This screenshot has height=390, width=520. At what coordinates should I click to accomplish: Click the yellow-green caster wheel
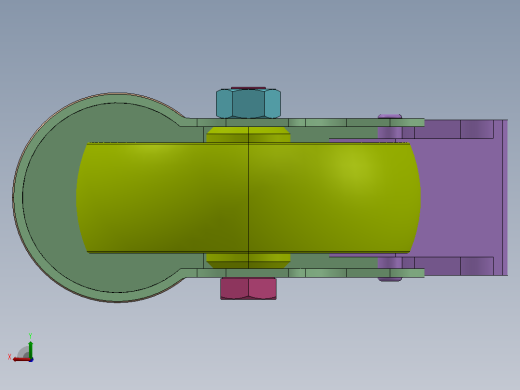tap(248, 197)
